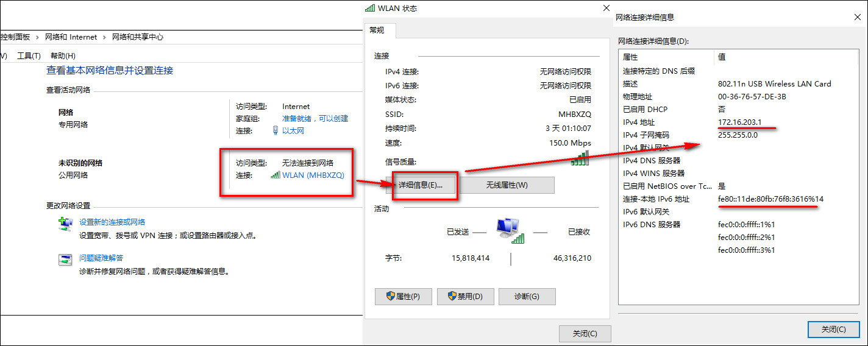Click the WLAN signal icon in the title bar
The width and height of the screenshot is (868, 346).
[x=369, y=9]
